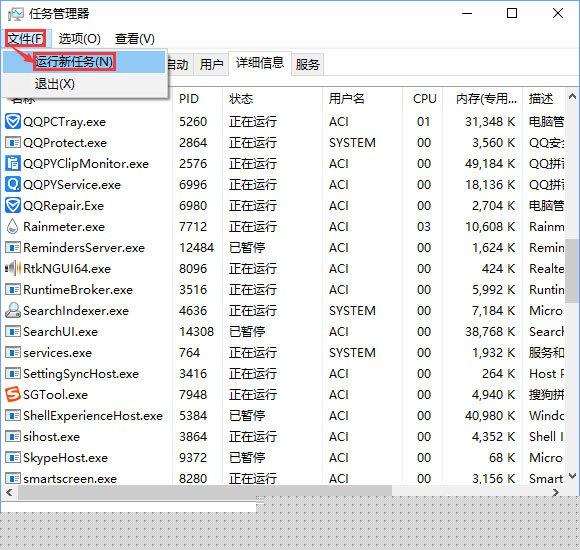
Task: Click the horizontal scrollbar thumb
Action: [x=205, y=492]
